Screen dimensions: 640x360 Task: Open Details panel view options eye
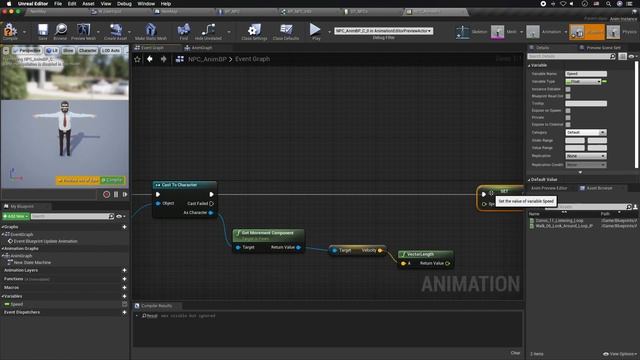click(x=632, y=56)
